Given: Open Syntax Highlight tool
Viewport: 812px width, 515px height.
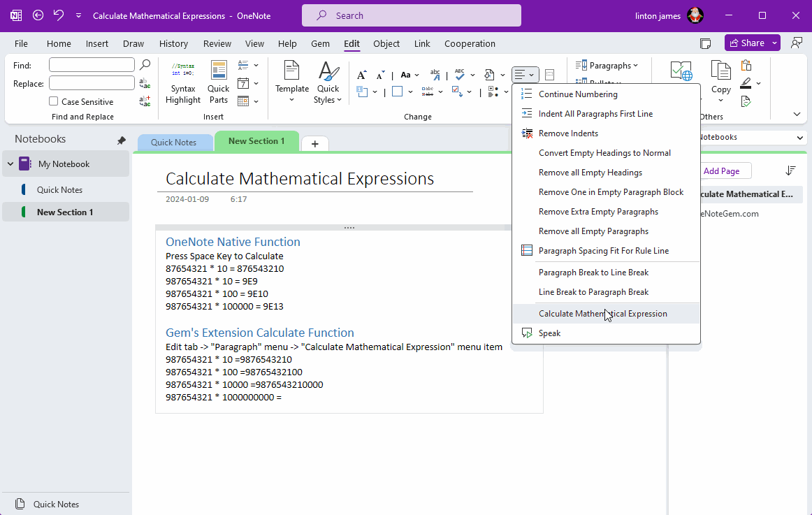Looking at the screenshot, I should (183, 83).
